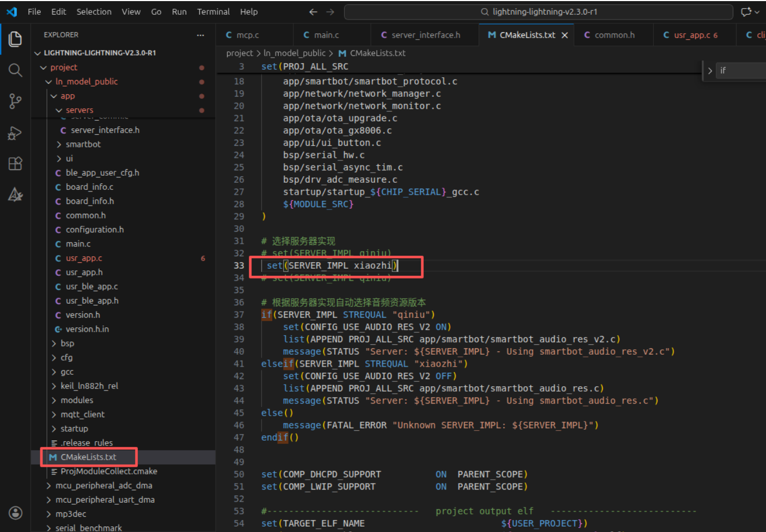Open board_info.c in the file tree
766x532 pixels.
pos(123,187)
